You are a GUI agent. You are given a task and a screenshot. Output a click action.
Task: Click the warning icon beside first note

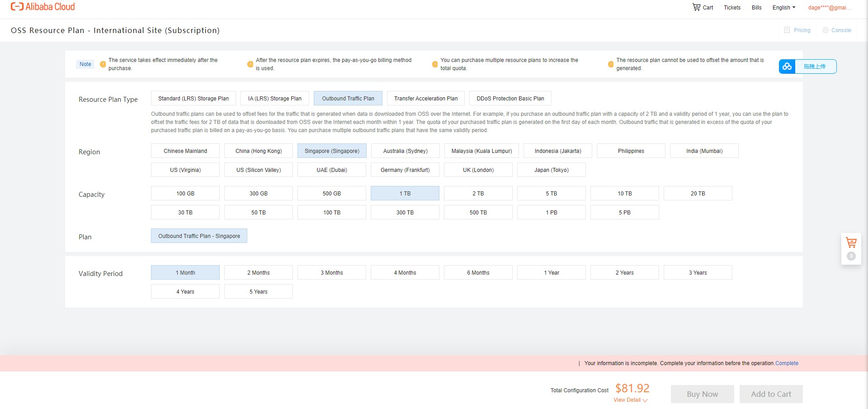(103, 64)
